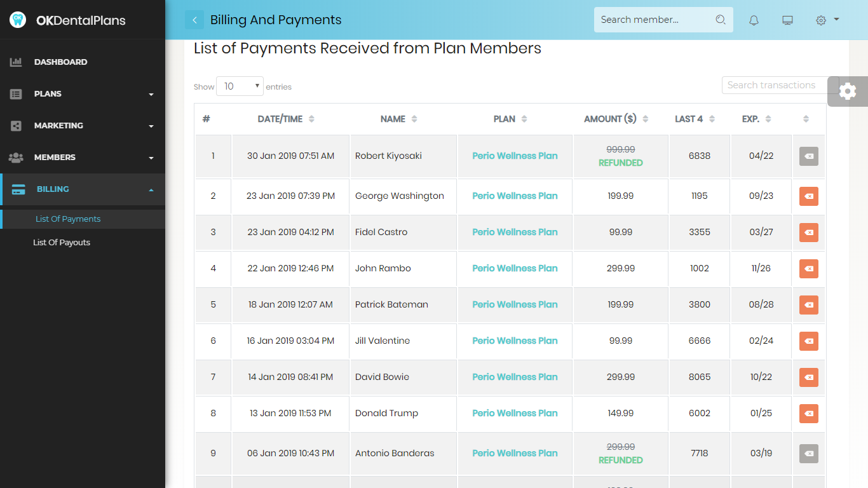Click the Search transactions input field

[774, 85]
